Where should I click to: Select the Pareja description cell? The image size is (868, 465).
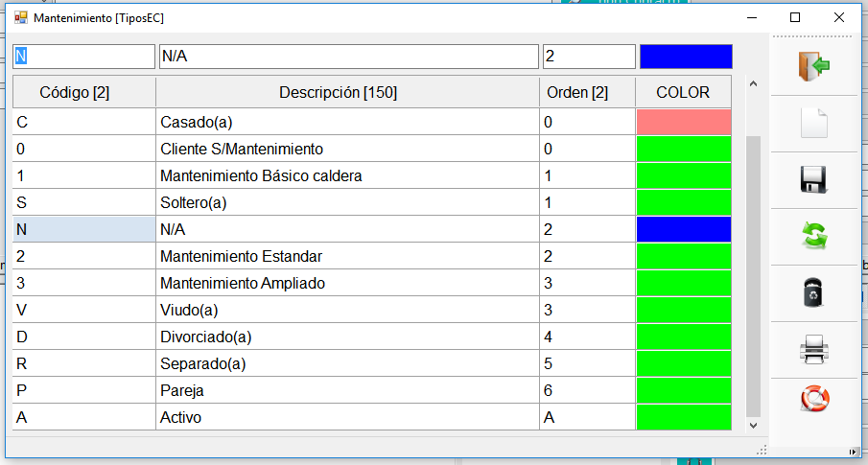tap(347, 390)
